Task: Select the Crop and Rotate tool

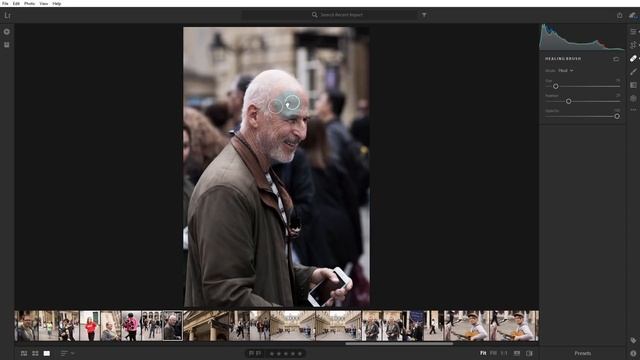Action: (x=633, y=45)
